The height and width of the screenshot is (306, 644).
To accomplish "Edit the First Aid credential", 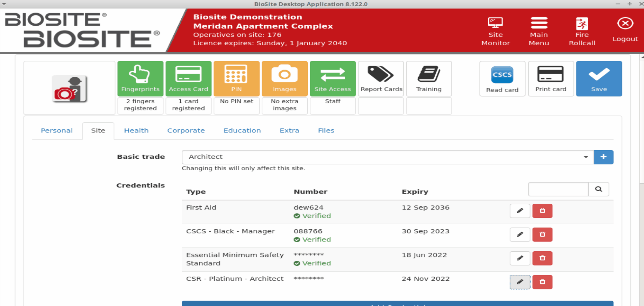I will (x=520, y=211).
